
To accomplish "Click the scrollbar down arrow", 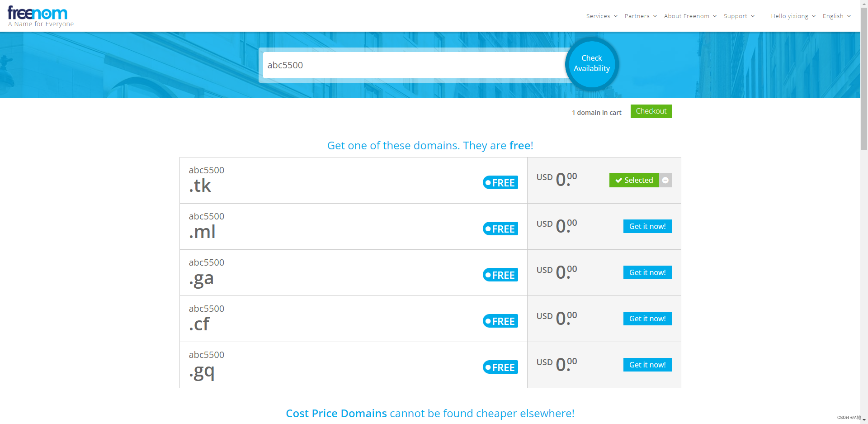I will (864, 420).
